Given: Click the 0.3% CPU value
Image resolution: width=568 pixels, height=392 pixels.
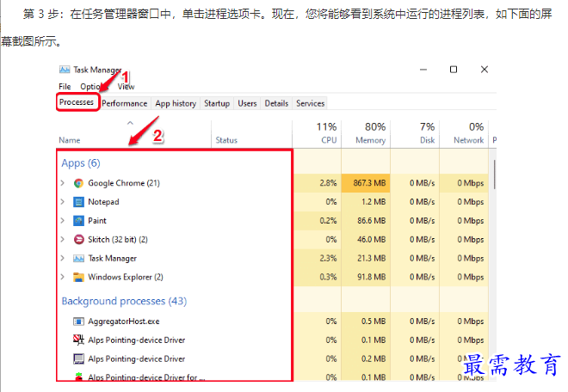Looking at the screenshot, I should click(328, 278).
